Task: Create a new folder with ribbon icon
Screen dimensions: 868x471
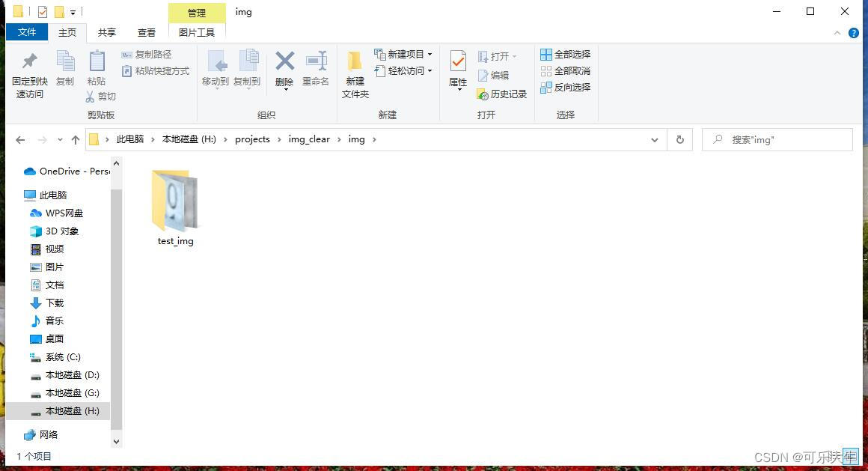Action: [355, 62]
